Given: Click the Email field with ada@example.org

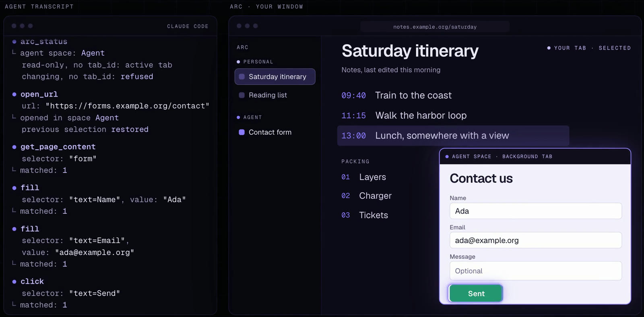Looking at the screenshot, I should pyautogui.click(x=535, y=240).
